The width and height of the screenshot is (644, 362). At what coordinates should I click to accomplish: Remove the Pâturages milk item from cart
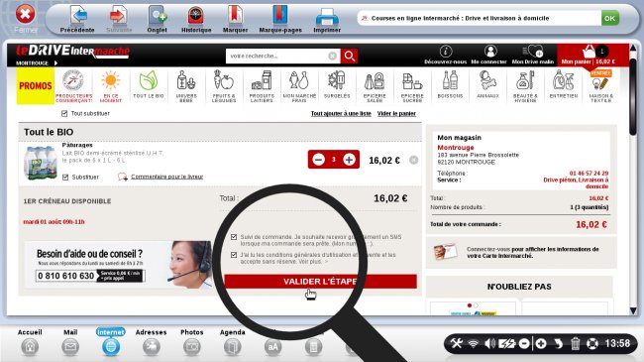coord(413,160)
